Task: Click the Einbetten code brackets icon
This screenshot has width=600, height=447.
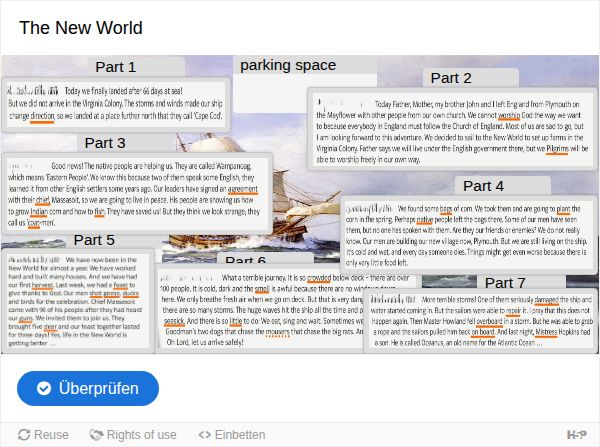Action: (205, 435)
